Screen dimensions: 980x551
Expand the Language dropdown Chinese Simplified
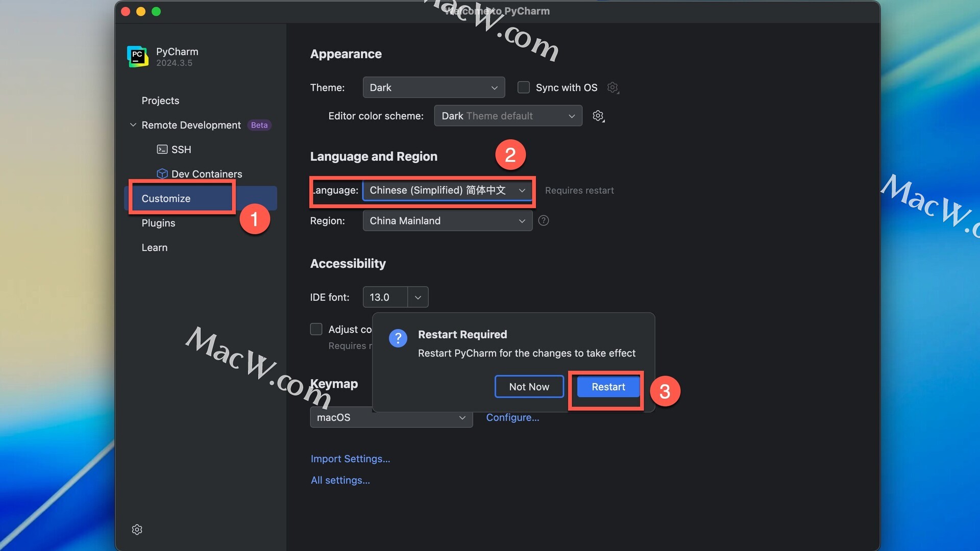click(447, 190)
